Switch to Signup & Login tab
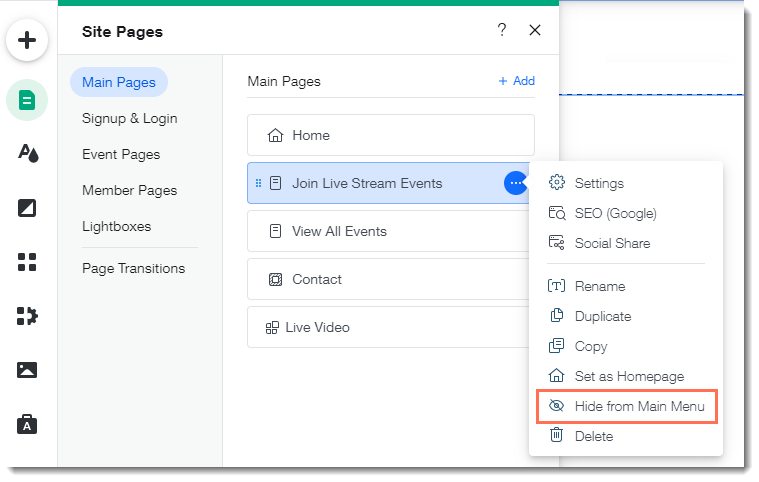 (x=130, y=119)
